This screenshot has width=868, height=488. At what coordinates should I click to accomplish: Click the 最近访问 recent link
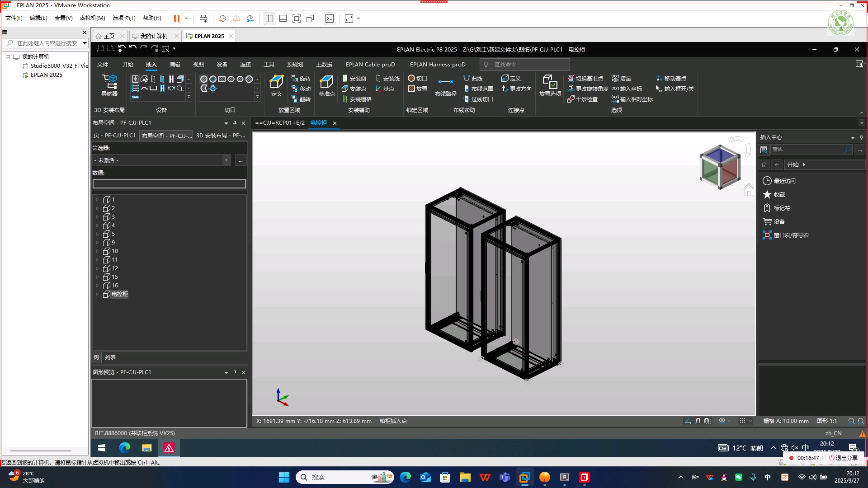784,181
